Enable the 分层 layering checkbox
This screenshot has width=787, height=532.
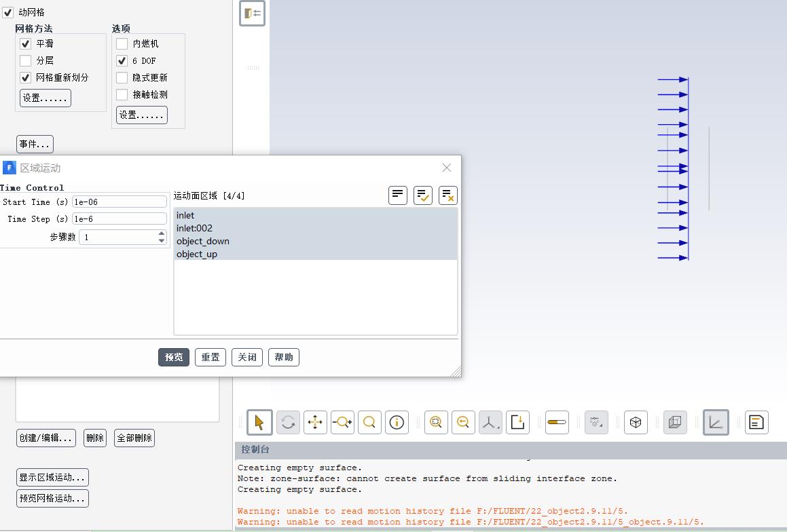coord(26,60)
